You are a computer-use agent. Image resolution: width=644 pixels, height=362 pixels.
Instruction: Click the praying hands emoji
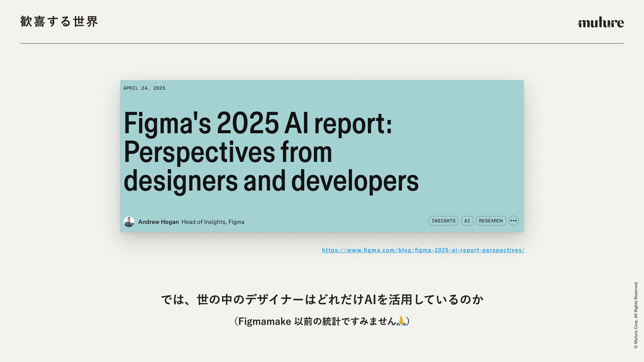[401, 321]
